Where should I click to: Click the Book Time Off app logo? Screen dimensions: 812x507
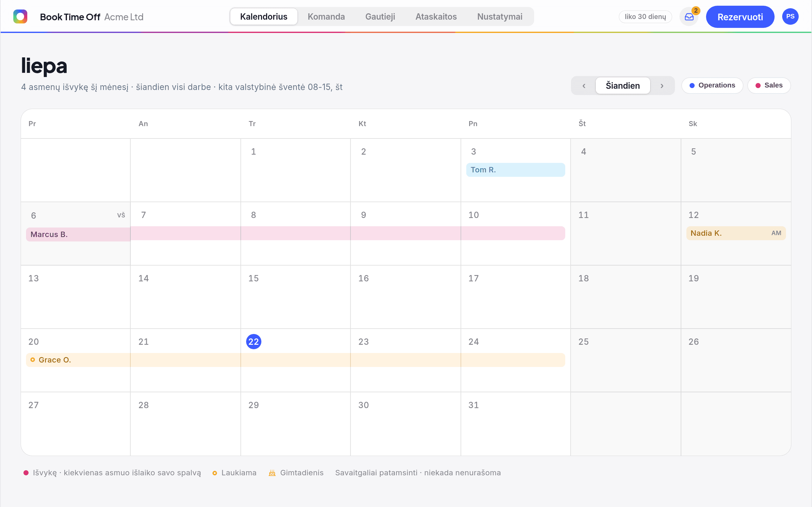coord(20,16)
